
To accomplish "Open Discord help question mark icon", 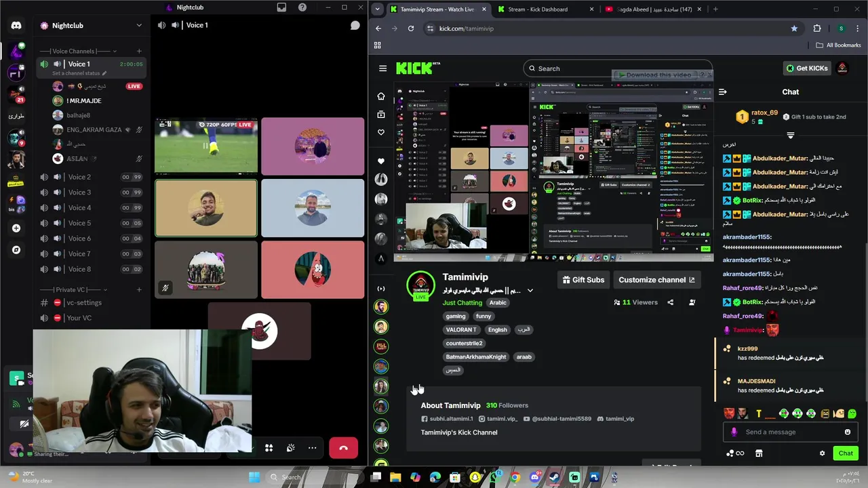I will click(302, 7).
